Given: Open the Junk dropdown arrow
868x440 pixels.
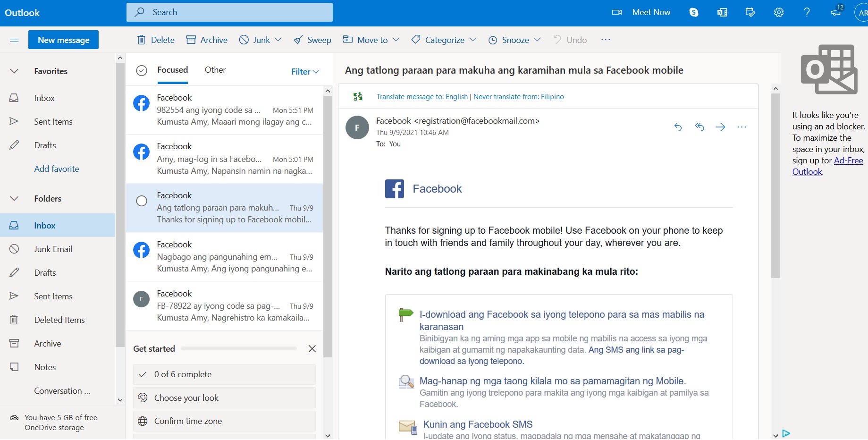Looking at the screenshot, I should point(278,40).
